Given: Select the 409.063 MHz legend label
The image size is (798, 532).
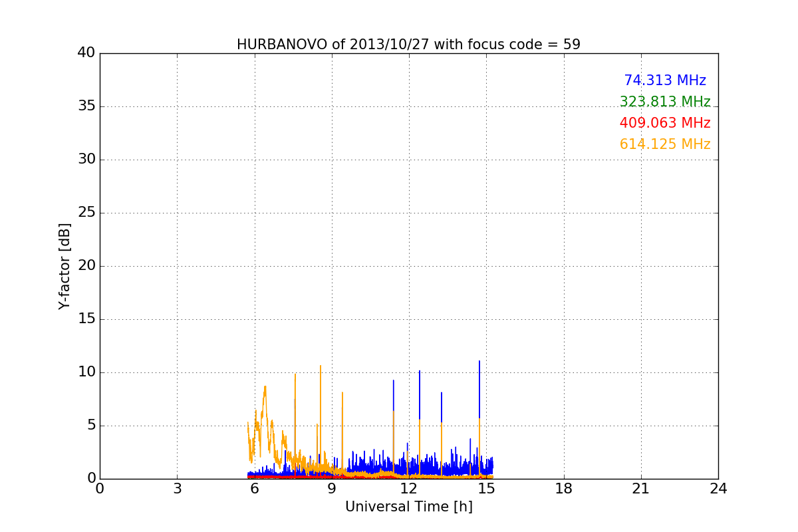Looking at the screenshot, I should pyautogui.click(x=665, y=123).
